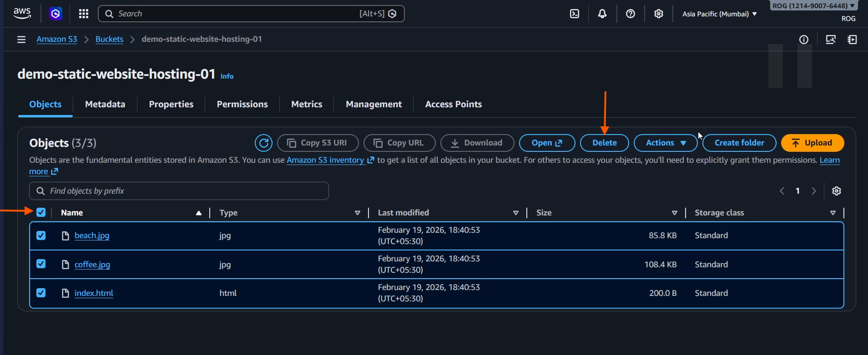Click the Delete button
The image size is (868, 355).
[x=604, y=143]
